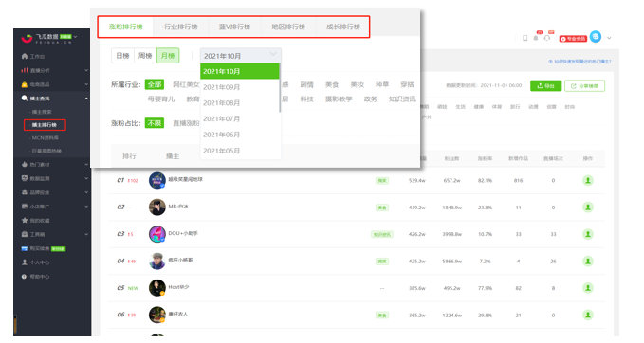Open the 2021年10月 month dropdown box
Viewport: 644px width, 343px height.
[x=241, y=55]
